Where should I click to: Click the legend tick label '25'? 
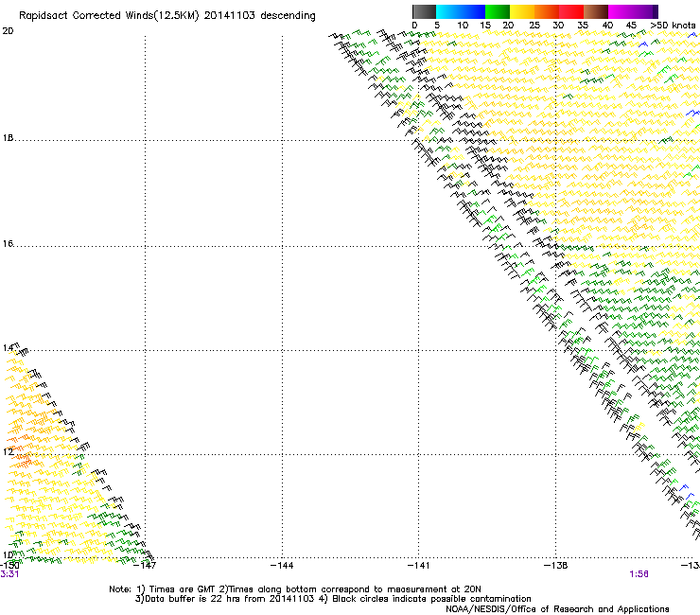tap(534, 26)
